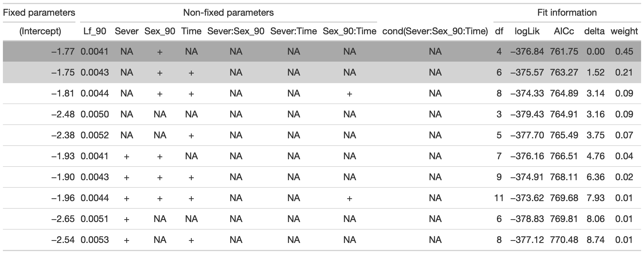Image resolution: width=644 pixels, height=254 pixels.
Task: Click the Time column header
Action: pyautogui.click(x=191, y=31)
